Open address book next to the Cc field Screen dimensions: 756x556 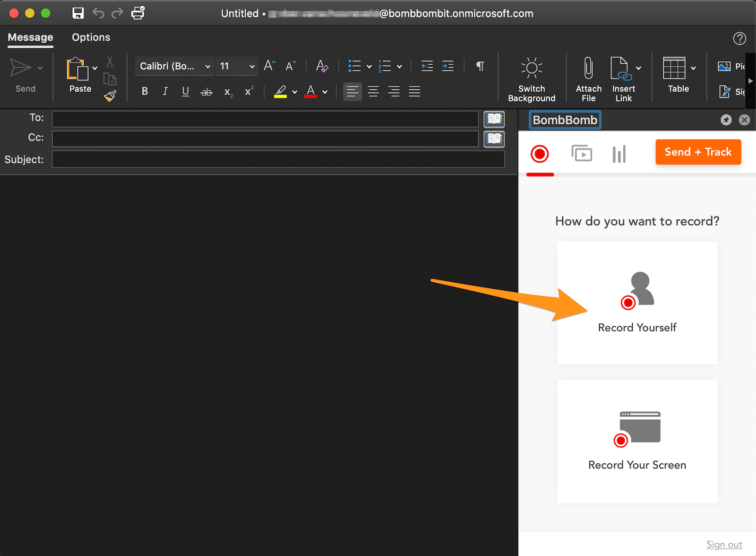point(494,139)
